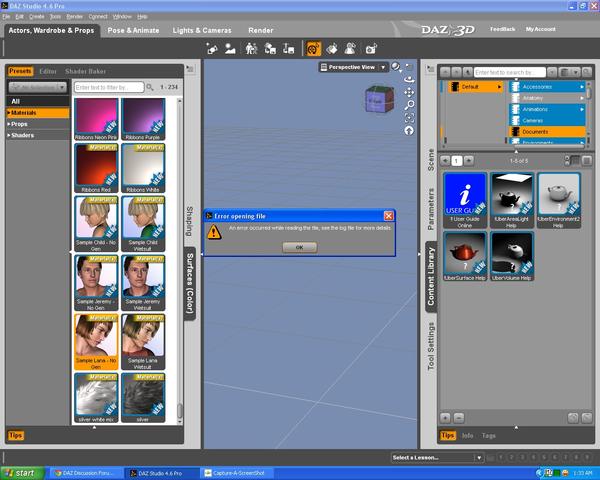This screenshot has height=480, width=600.
Task: Click the right pane options menu icon
Action: [430, 69]
